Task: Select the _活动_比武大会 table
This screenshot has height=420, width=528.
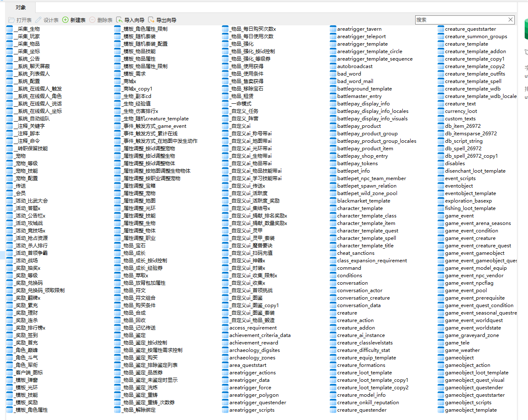Action: point(31,201)
